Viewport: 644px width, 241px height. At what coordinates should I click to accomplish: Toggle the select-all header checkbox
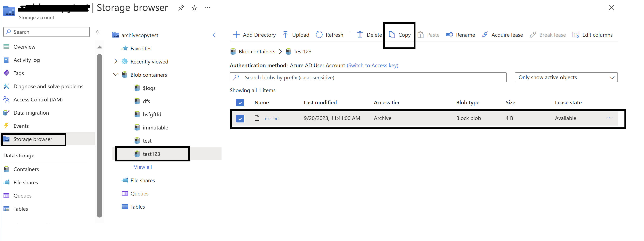coord(240,103)
